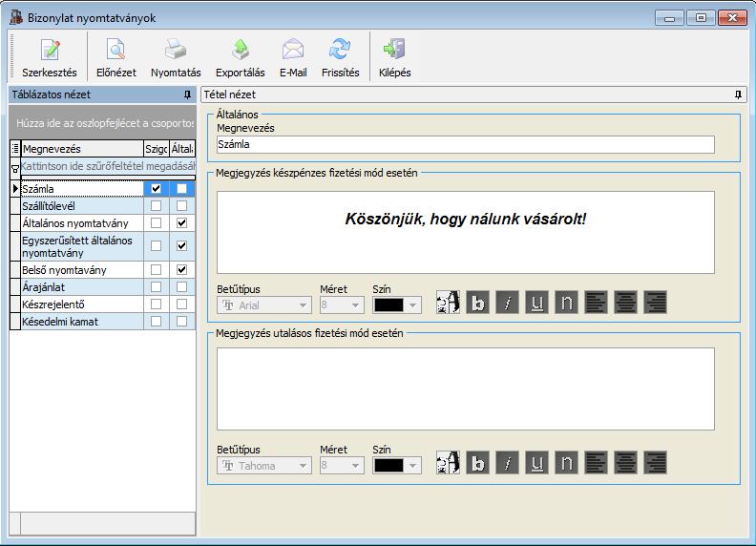Toggle italic in transfer-payment note

tap(507, 463)
